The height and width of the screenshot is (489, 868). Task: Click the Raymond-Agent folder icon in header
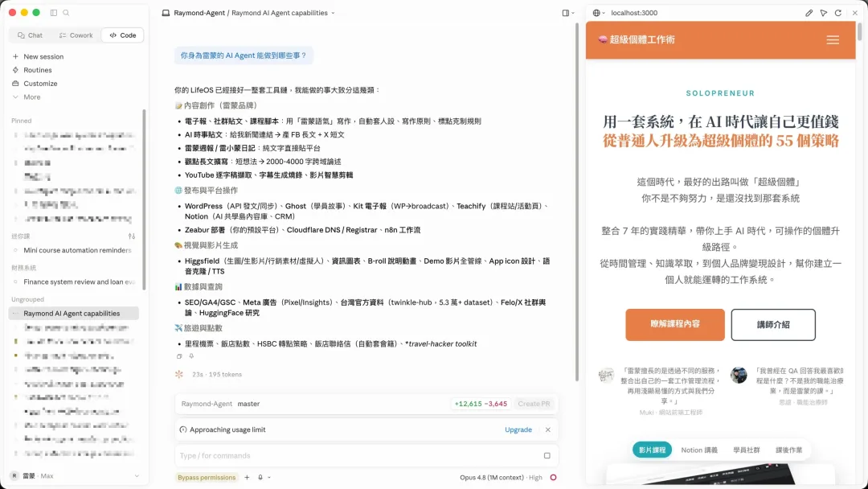click(x=166, y=13)
